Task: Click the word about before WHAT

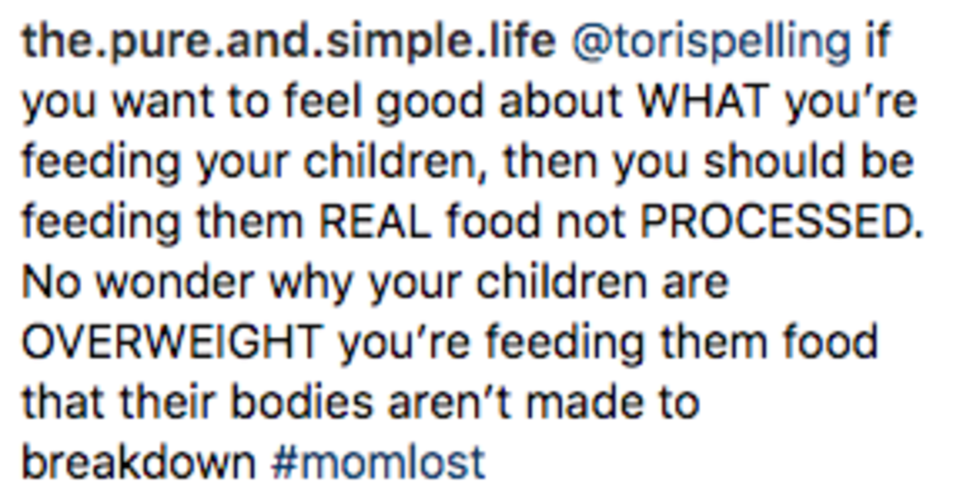Action: click(560, 101)
